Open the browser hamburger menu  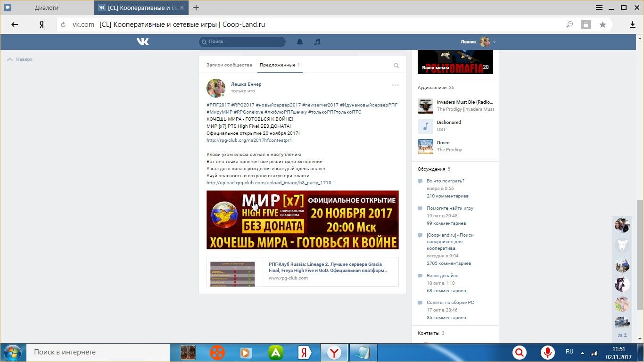tap(599, 8)
